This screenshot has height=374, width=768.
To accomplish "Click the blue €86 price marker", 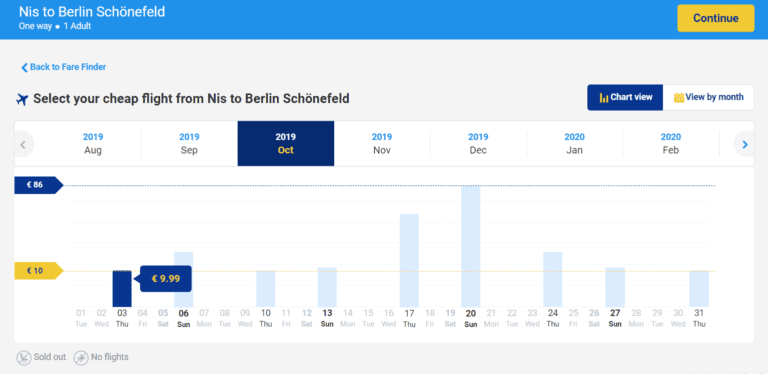I will pyautogui.click(x=39, y=185).
